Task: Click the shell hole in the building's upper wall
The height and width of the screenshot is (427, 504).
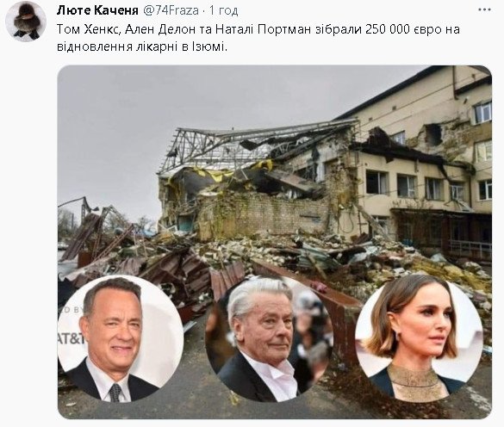Action: pyautogui.click(x=433, y=134)
